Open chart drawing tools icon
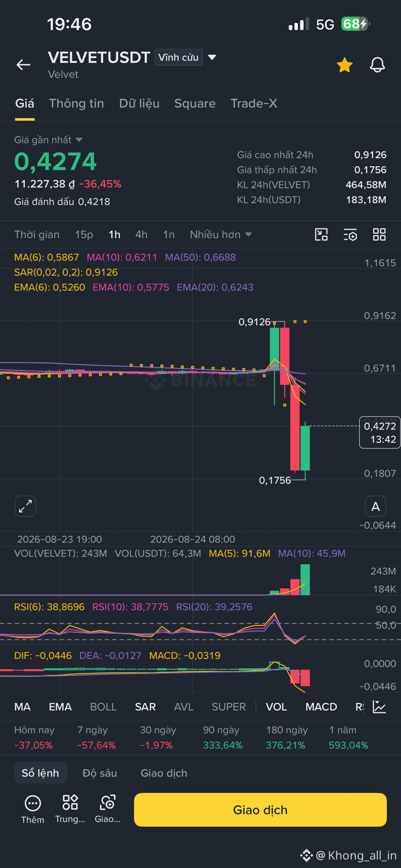401x868 pixels. coord(321,235)
